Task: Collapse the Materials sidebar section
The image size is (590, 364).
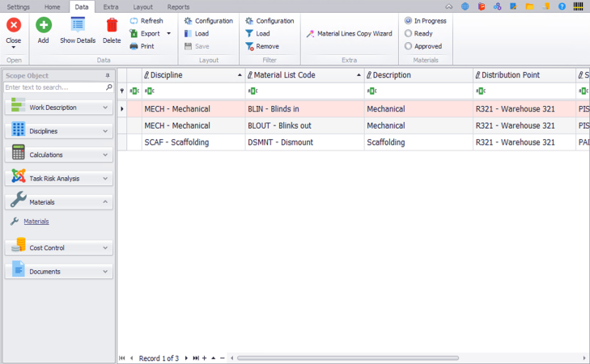Action: [x=105, y=202]
